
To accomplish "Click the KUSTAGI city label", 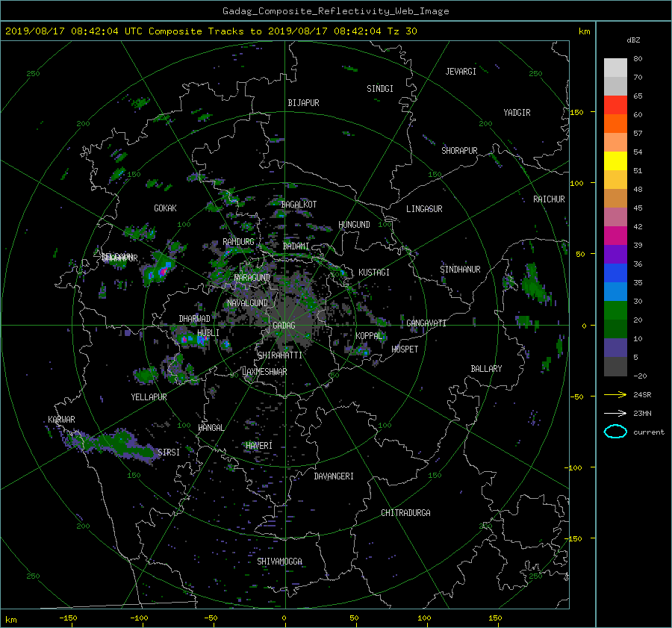I will [374, 273].
